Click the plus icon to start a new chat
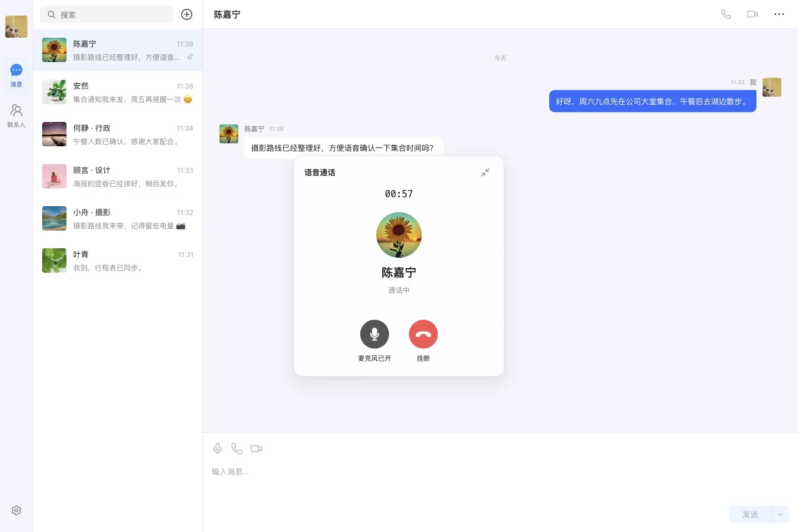The image size is (798, 532). coord(187,14)
